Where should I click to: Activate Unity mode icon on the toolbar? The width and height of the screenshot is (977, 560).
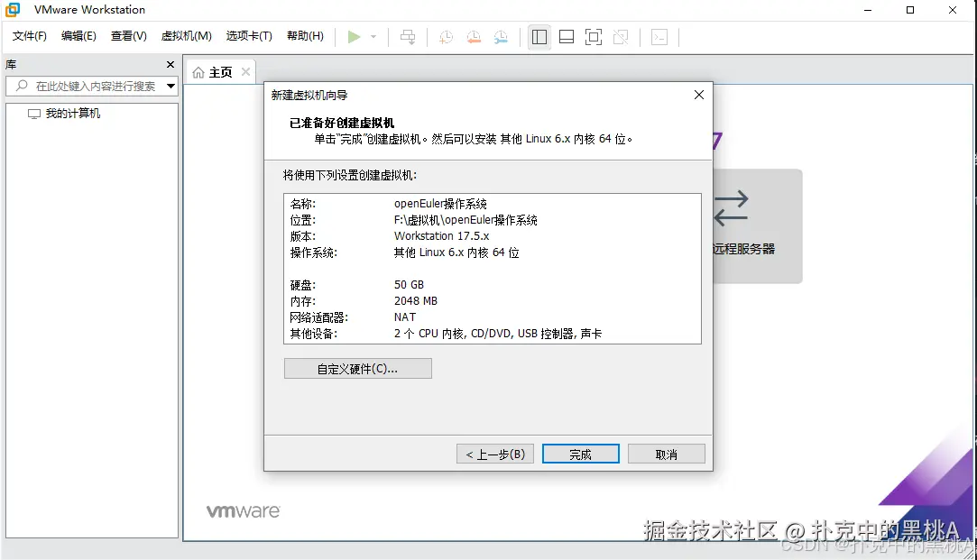pos(621,37)
